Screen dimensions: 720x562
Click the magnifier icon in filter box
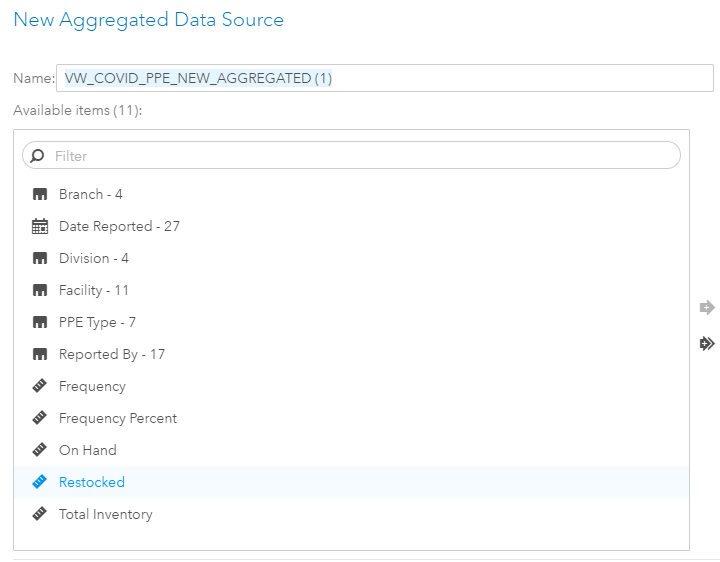point(38,156)
